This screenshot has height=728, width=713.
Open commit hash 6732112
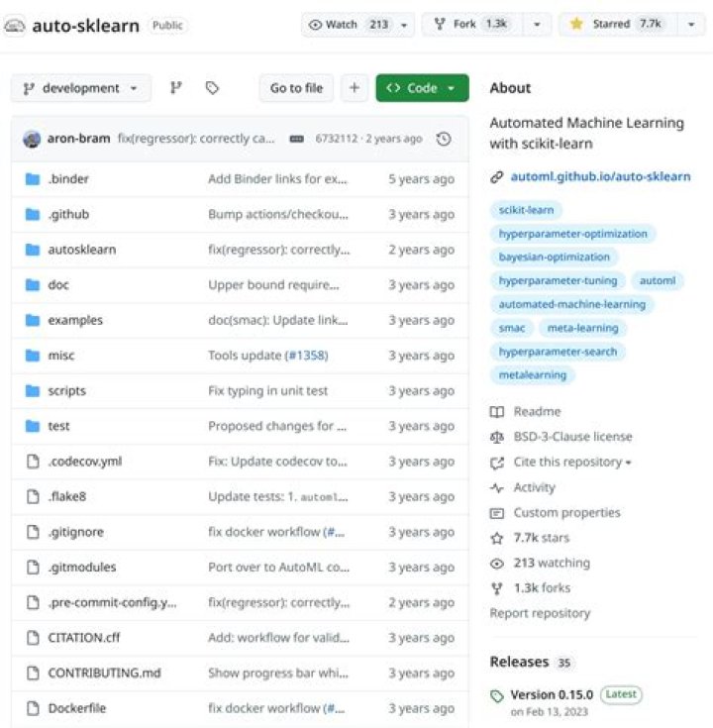(337, 139)
